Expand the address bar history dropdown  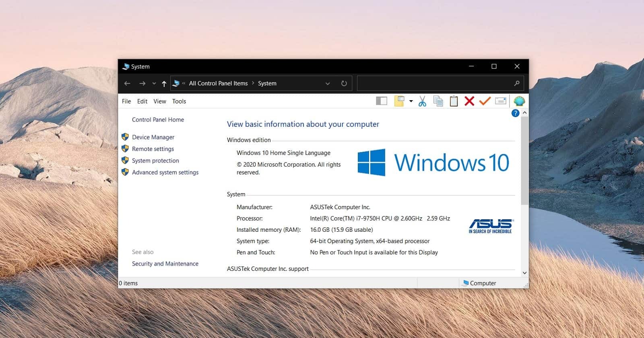pos(328,84)
